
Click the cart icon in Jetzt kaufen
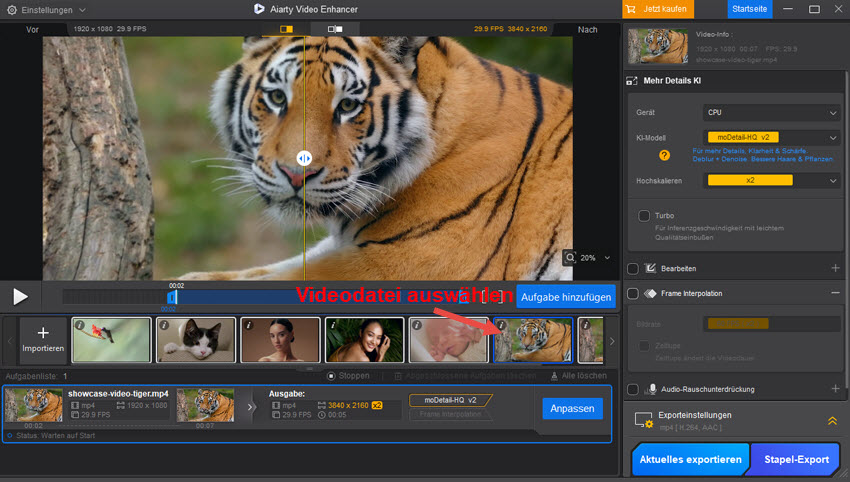point(630,9)
